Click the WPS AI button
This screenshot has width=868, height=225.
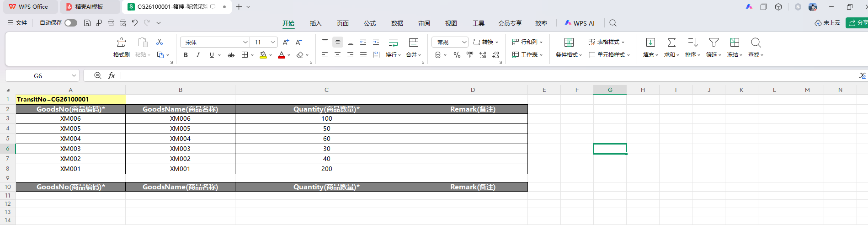[x=580, y=23]
